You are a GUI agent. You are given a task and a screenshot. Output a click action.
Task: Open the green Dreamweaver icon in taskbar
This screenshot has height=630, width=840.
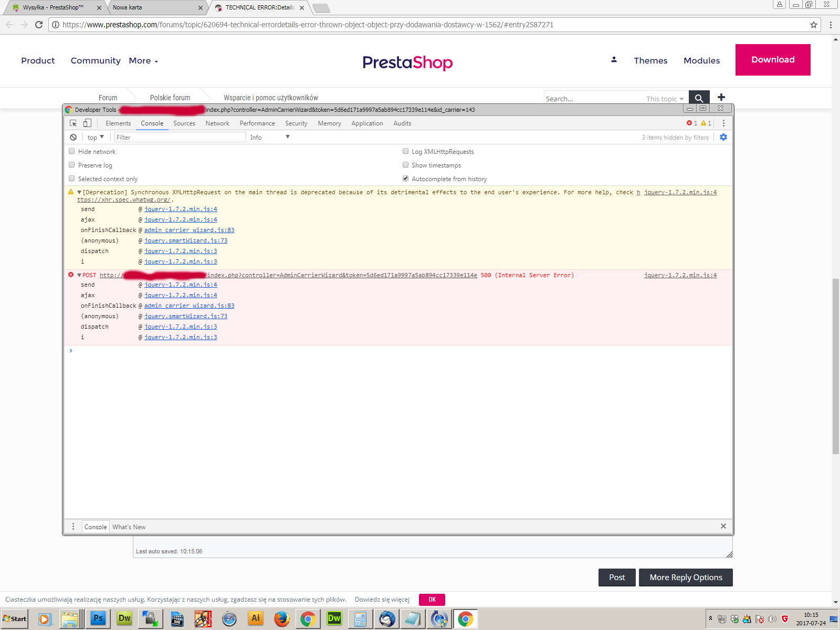334,619
